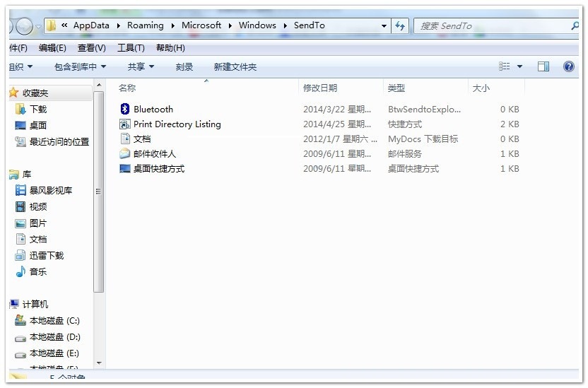Select 本地磁盘 (C:) in navigation pane
The width and height of the screenshot is (588, 388).
coord(54,321)
